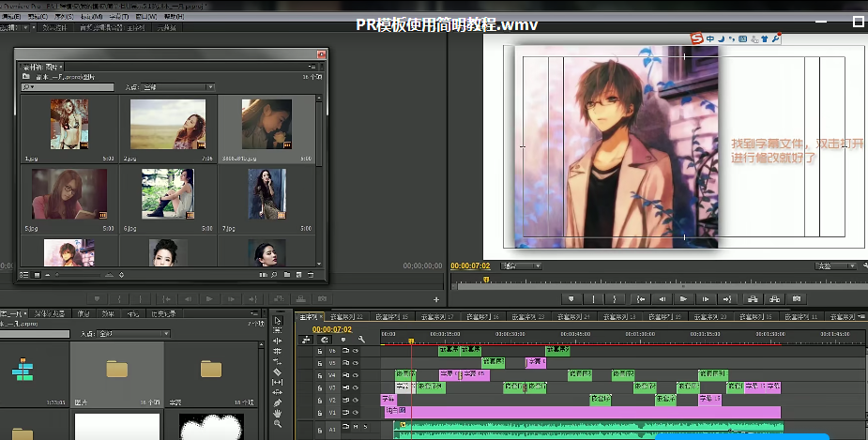Toggle nest insert mode in timeline header
This screenshot has width=868, height=440.
tap(306, 340)
